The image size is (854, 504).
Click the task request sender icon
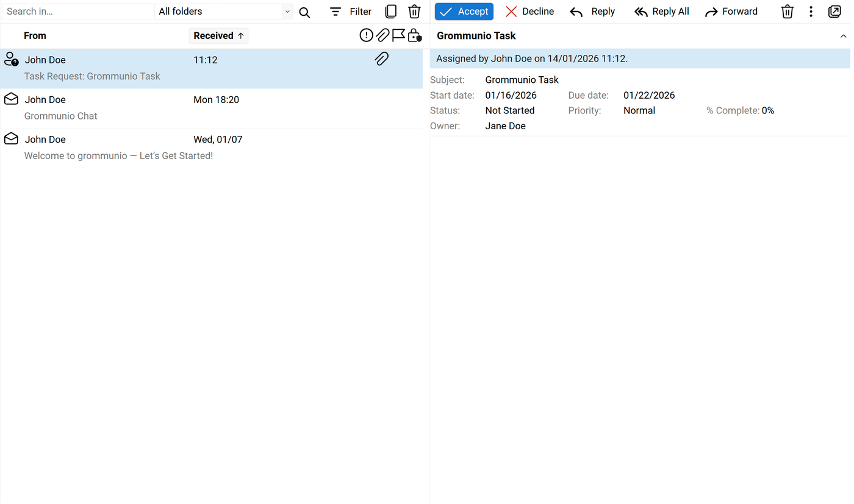pos(11,59)
